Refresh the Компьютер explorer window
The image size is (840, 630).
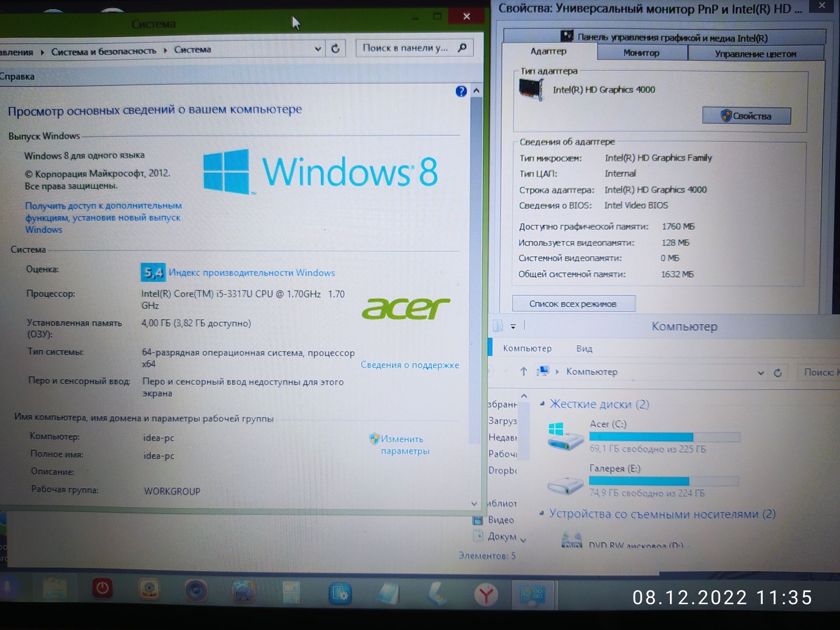pos(777,373)
